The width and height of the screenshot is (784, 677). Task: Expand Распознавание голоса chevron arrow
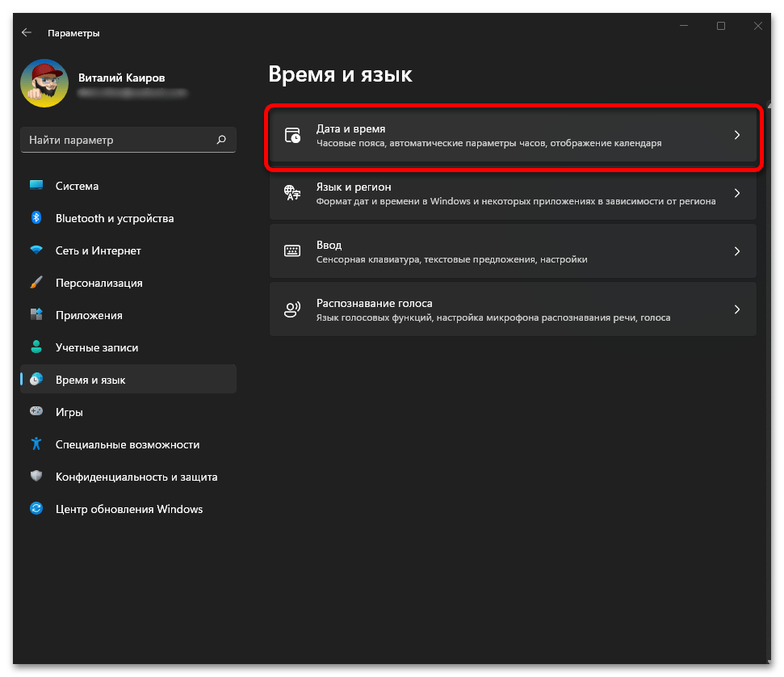(x=736, y=309)
